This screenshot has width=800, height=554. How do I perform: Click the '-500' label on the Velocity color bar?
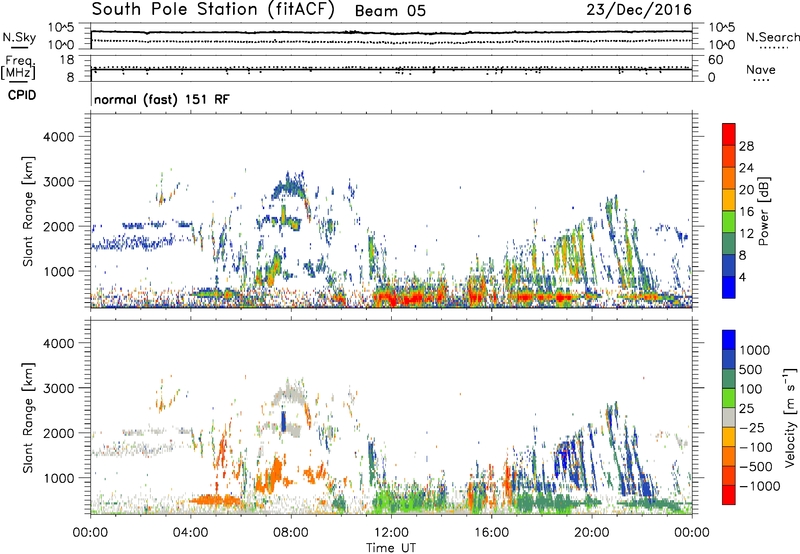coord(755,466)
